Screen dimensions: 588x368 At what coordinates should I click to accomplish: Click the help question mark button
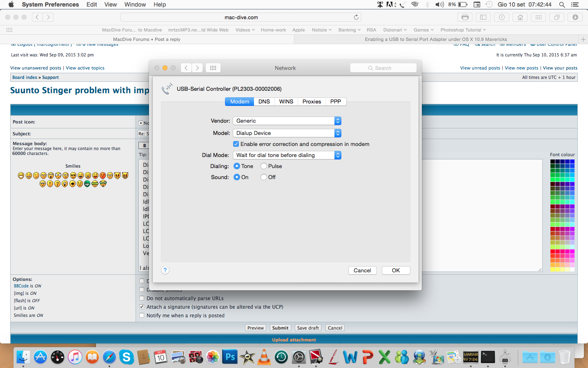(165, 270)
